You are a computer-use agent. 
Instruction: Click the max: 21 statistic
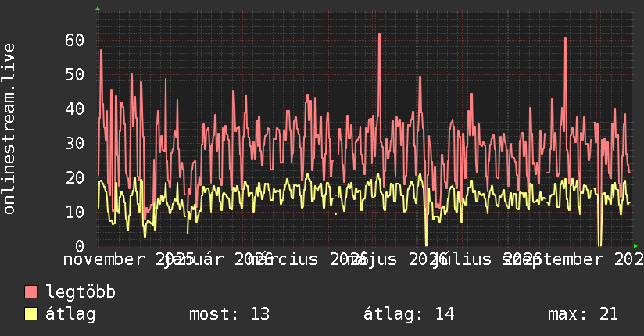pyautogui.click(x=583, y=314)
